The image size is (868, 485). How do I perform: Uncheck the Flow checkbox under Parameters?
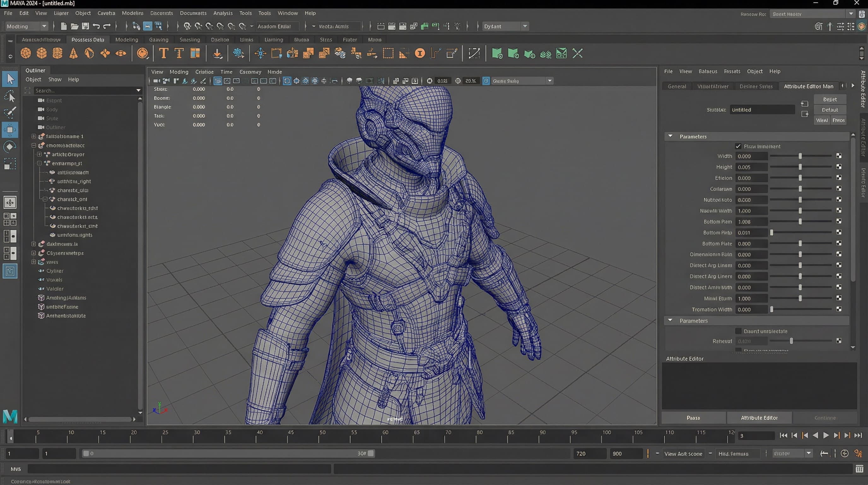(x=738, y=146)
